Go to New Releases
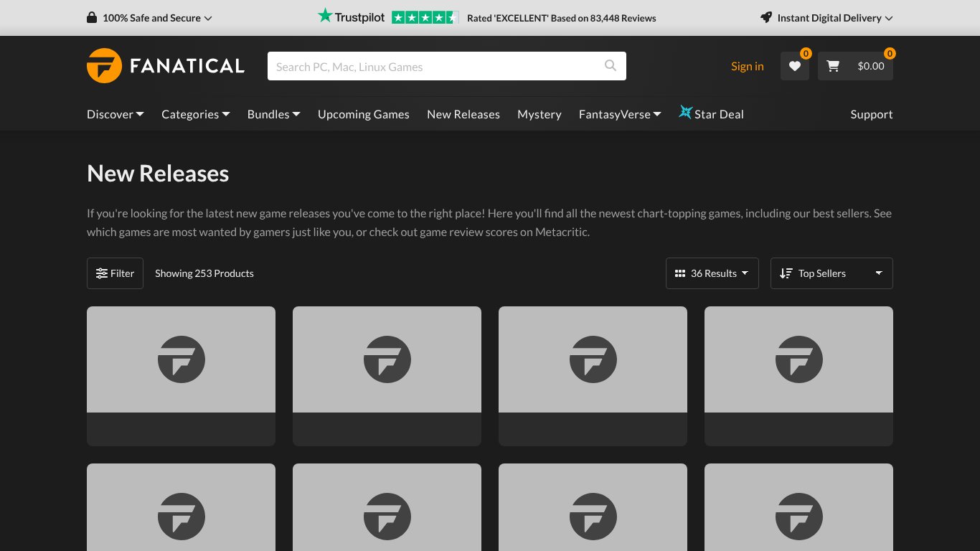 [x=463, y=114]
